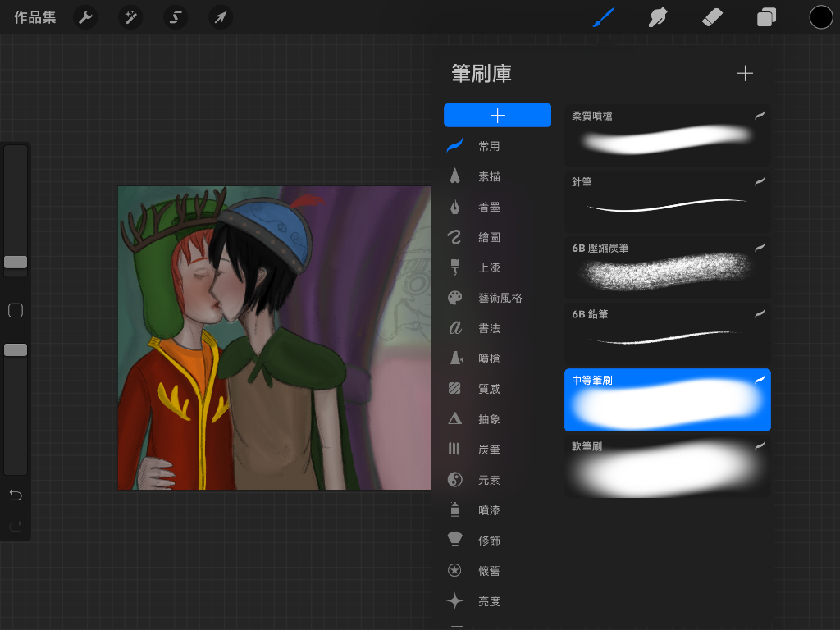
Task: Redo action with forward arrow
Action: pos(16,526)
